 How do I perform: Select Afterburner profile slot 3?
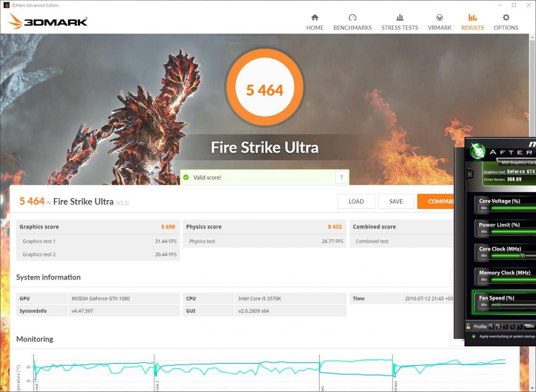506,326
